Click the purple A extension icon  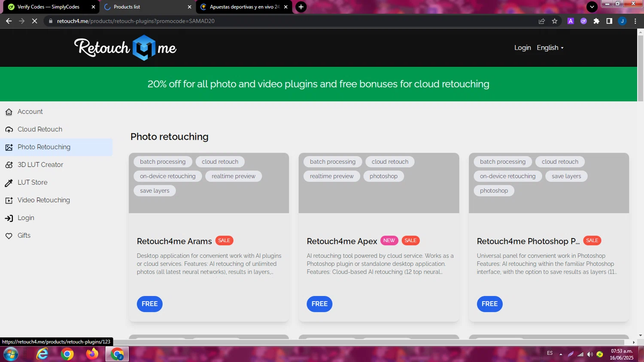tap(571, 21)
